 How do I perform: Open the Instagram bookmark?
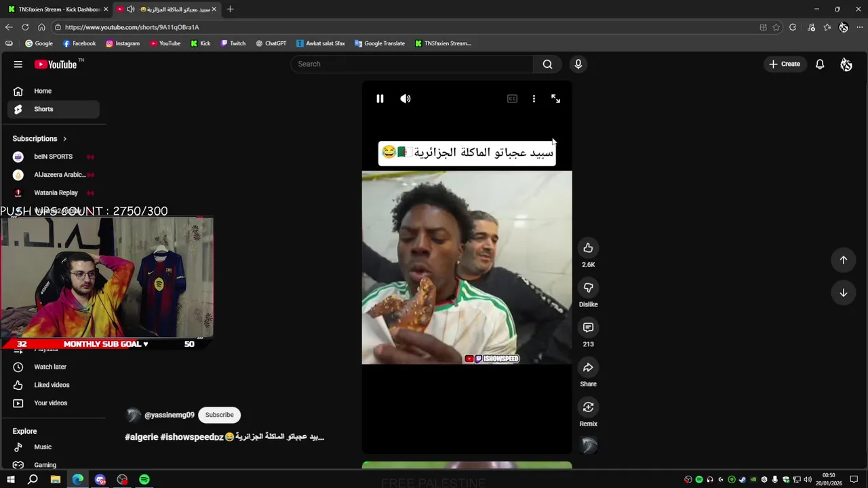(123, 43)
